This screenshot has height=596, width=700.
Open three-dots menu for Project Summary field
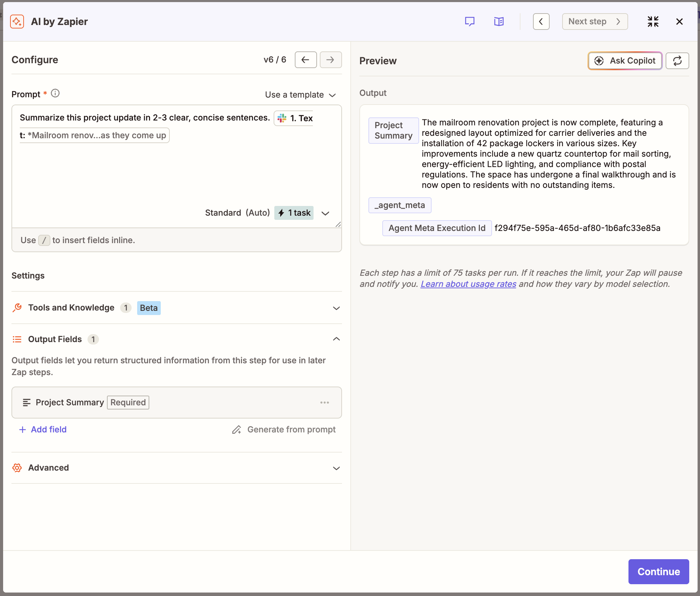[x=325, y=403]
